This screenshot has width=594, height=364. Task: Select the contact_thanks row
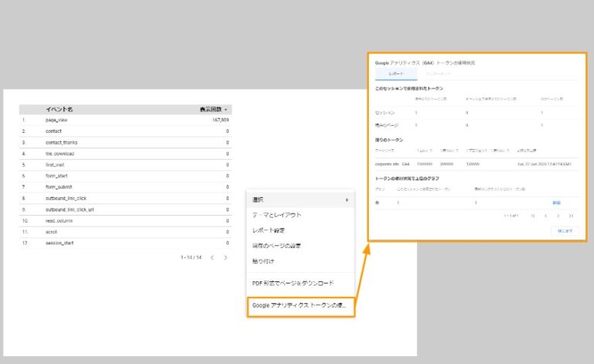click(125, 143)
